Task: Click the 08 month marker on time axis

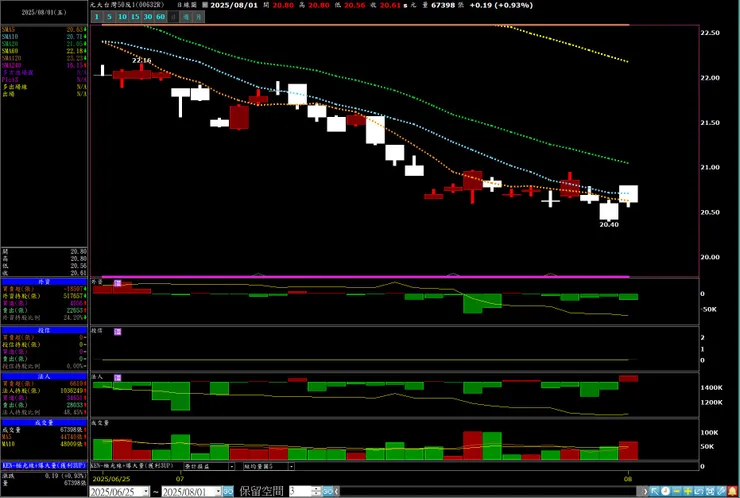Action: click(628, 479)
